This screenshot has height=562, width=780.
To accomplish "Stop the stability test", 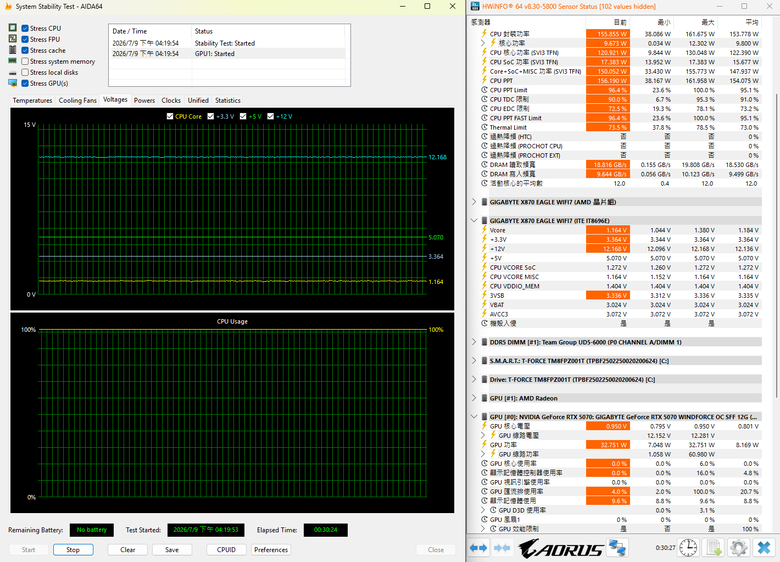I will tap(73, 550).
